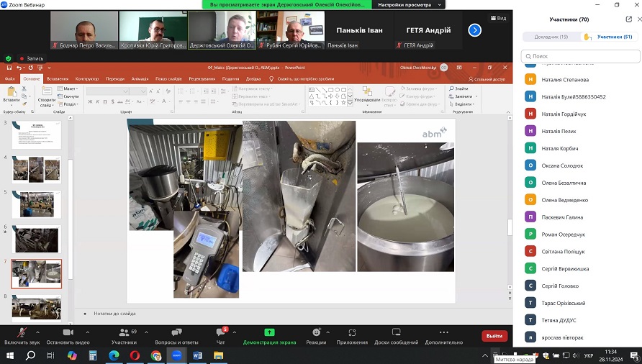
Task: Toggle Демонстрация экрана screen sharing
Action: tap(269, 335)
